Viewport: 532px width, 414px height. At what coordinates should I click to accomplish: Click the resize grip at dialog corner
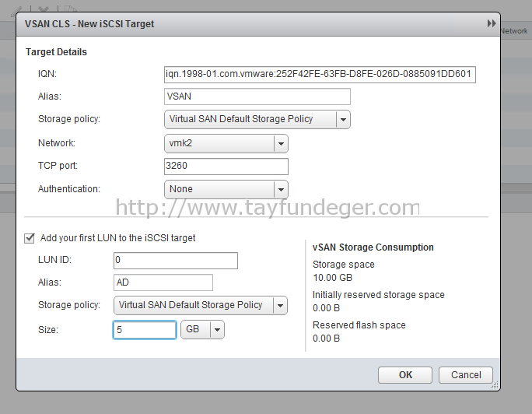pyautogui.click(x=495, y=384)
